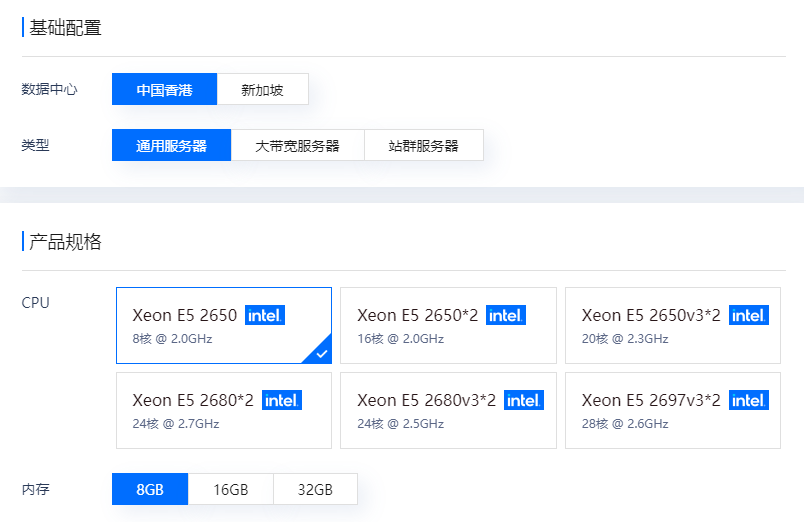Pick 32GB memory option
The height and width of the screenshot is (522, 804).
coord(315,489)
